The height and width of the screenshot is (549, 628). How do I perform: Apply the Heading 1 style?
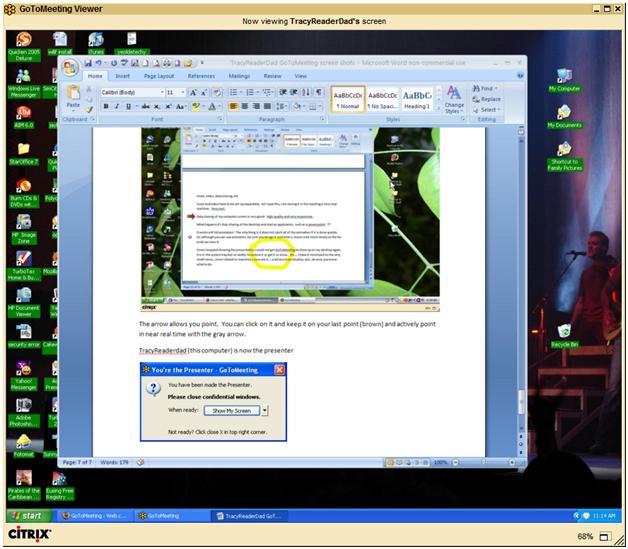pyautogui.click(x=416, y=99)
